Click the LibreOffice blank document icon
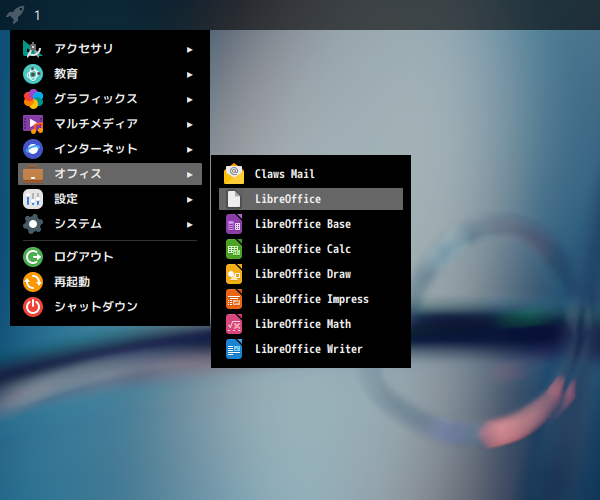This screenshot has width=600, height=500. tap(234, 199)
